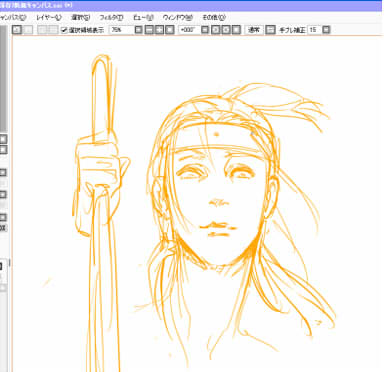This screenshot has width=391, height=372.
Task: Click the flip view horizontally icon
Action: (271, 30)
